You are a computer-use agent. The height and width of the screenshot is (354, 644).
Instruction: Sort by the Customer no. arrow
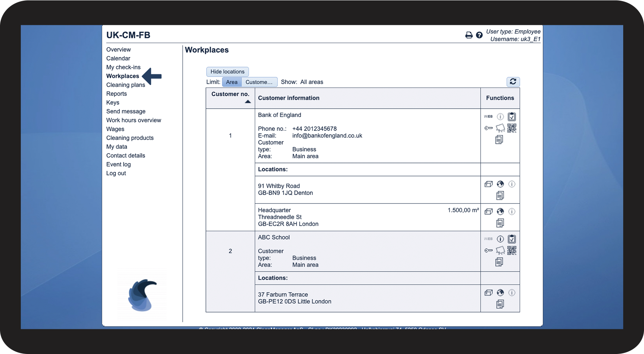[x=248, y=102]
